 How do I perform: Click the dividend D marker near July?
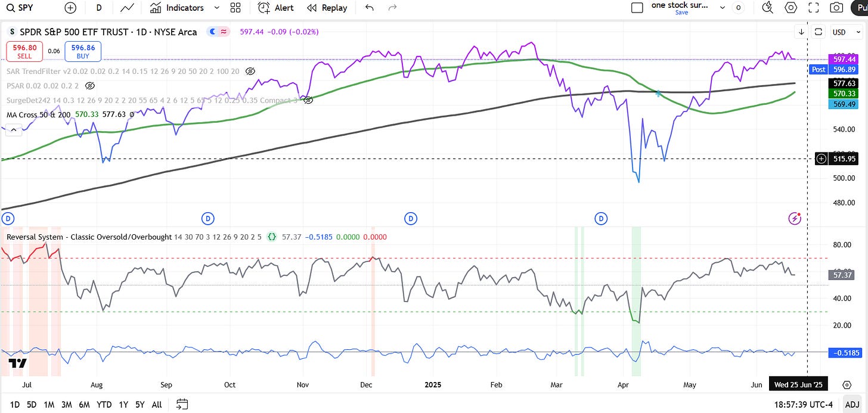[8, 219]
